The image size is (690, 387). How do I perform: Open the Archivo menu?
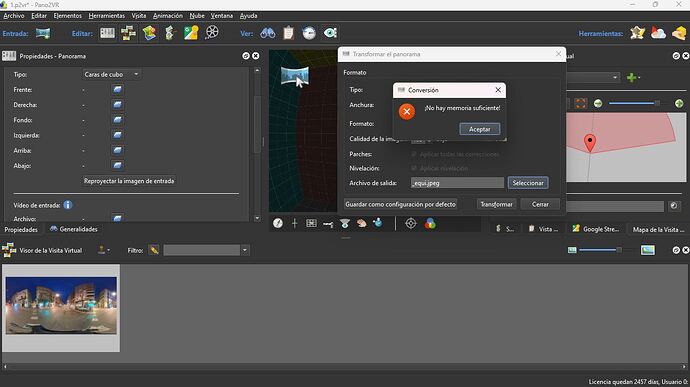pos(14,15)
